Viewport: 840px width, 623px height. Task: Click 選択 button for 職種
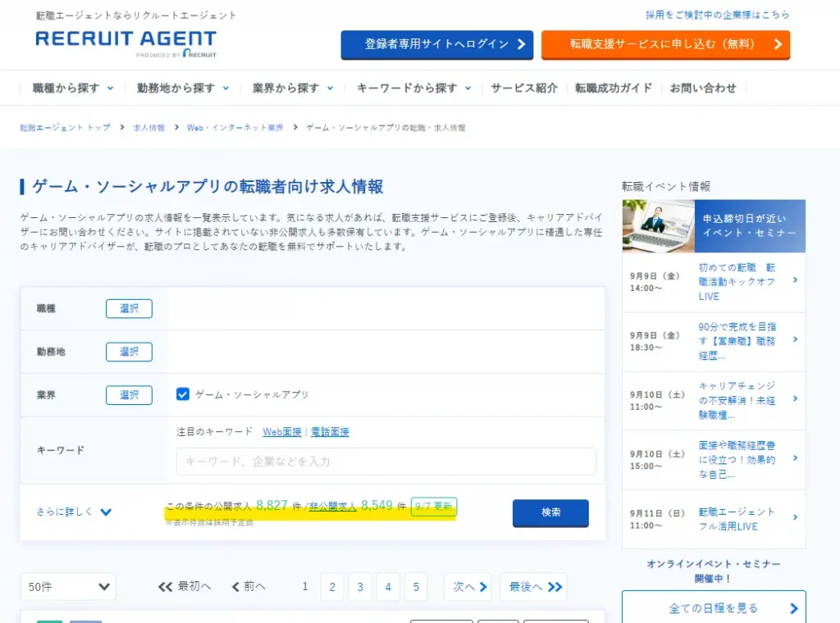pos(129,308)
